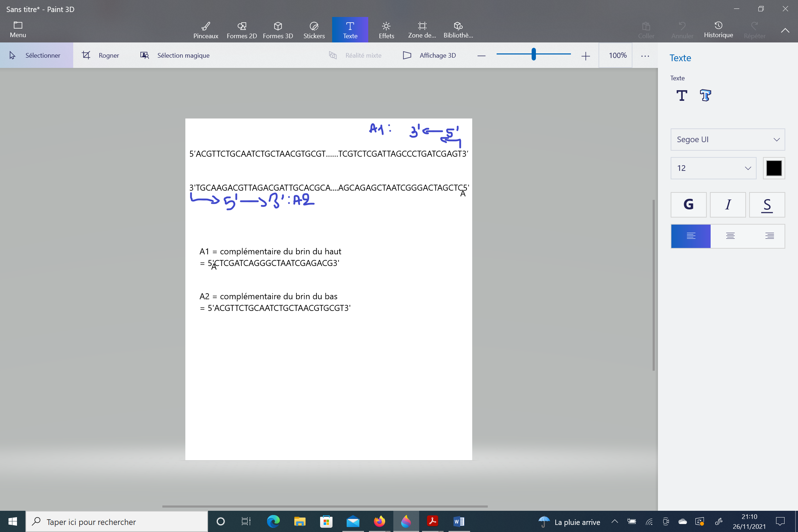
Task: Toggle italic (I) formatting
Action: [728, 204]
